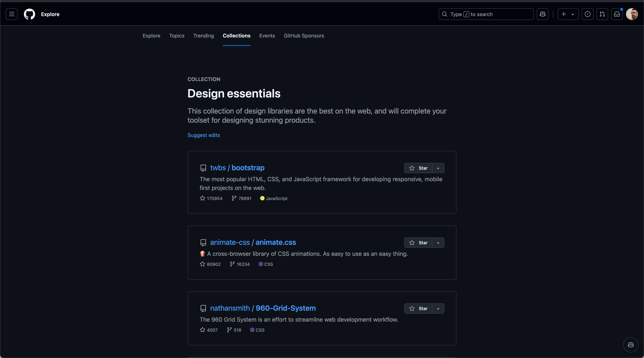View bootstrap stargazers count 170954
Viewport: 644px width, 358px height.
click(x=211, y=198)
